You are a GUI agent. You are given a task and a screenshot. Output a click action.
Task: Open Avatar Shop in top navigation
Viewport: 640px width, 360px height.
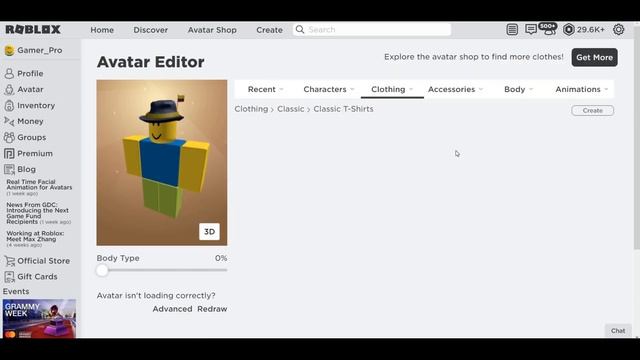(x=212, y=30)
